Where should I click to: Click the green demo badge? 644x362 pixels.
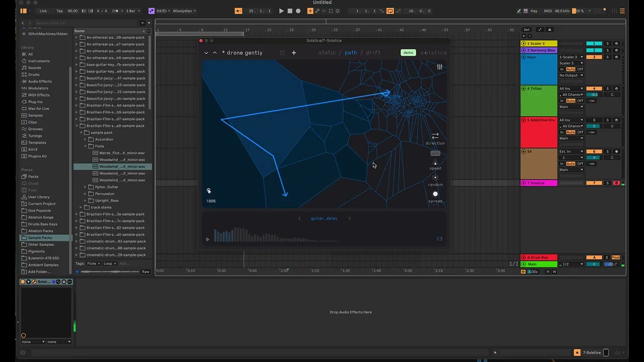click(x=408, y=53)
